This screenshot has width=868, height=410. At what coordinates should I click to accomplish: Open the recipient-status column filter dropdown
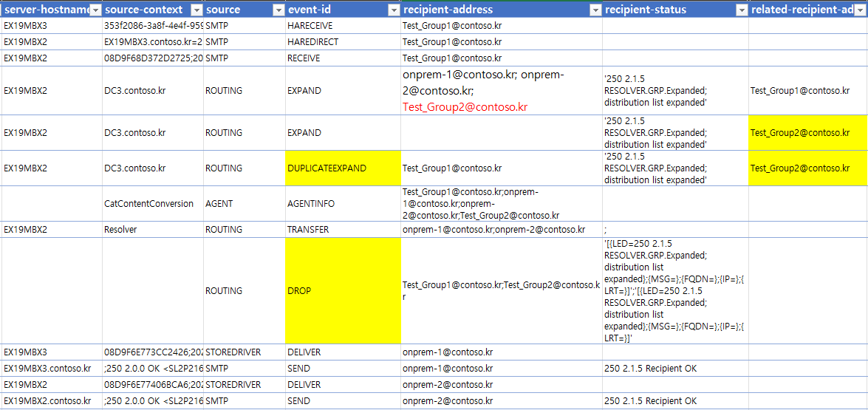click(742, 10)
